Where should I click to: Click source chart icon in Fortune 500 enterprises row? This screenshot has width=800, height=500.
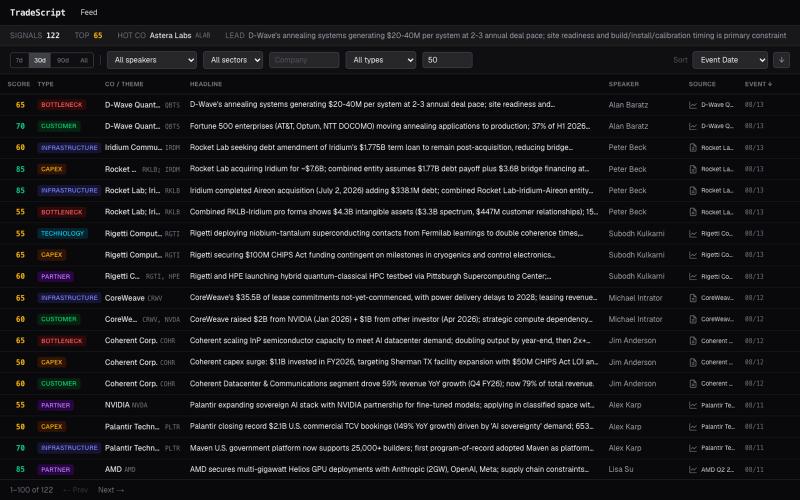(693, 127)
